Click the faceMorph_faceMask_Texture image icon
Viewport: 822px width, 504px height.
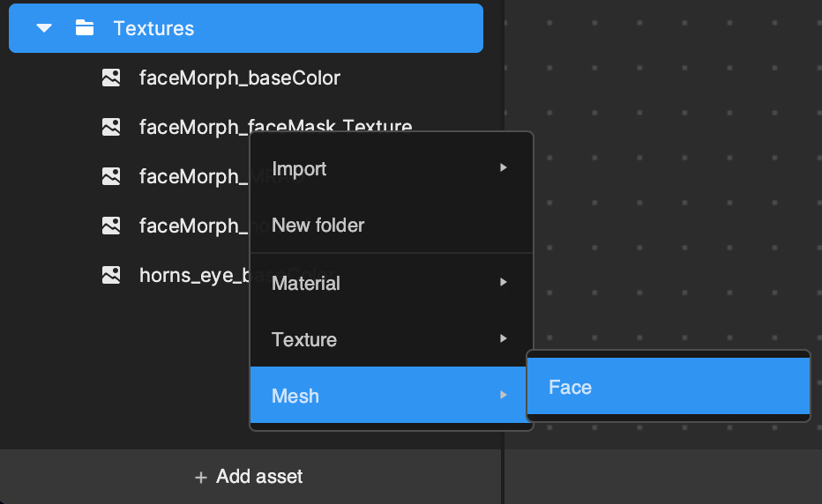tap(111, 127)
